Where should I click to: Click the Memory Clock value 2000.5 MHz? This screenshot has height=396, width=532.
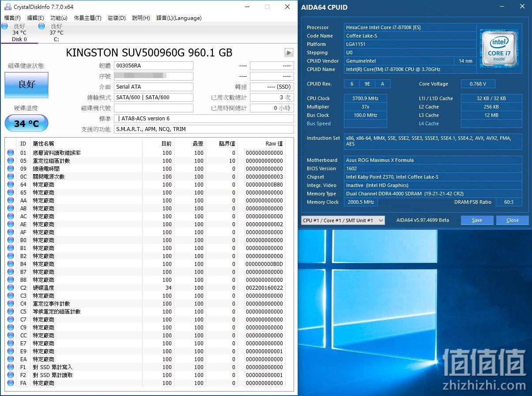click(361, 202)
